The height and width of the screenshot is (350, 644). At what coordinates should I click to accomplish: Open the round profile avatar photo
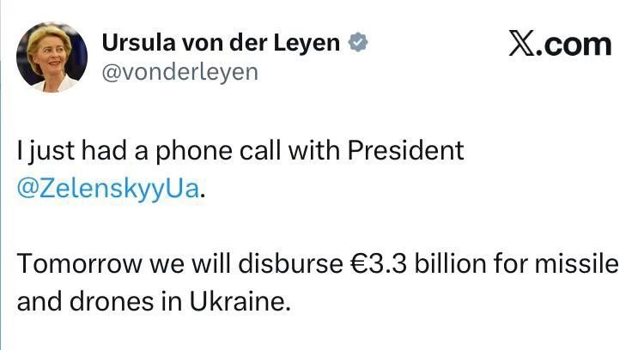tap(52, 57)
